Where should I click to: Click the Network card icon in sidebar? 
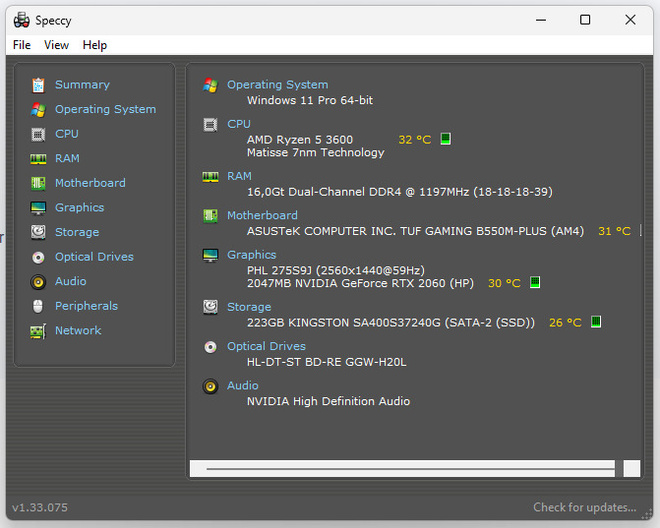coord(38,331)
